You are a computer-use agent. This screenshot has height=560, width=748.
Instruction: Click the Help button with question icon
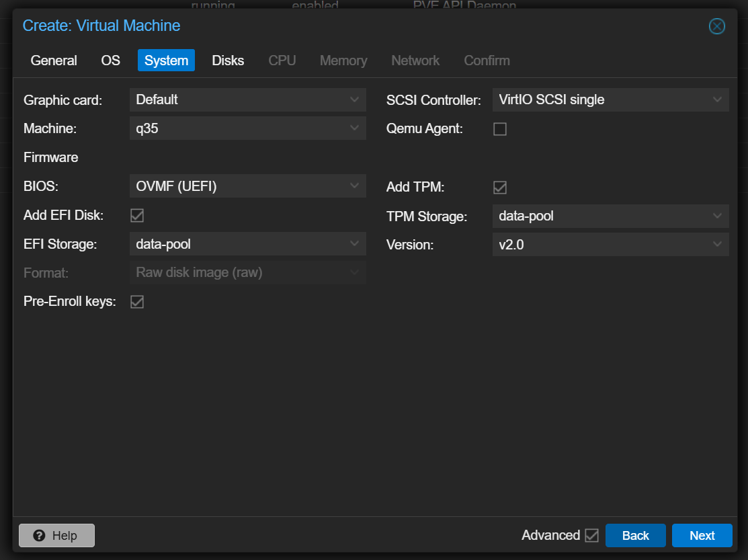(56, 535)
